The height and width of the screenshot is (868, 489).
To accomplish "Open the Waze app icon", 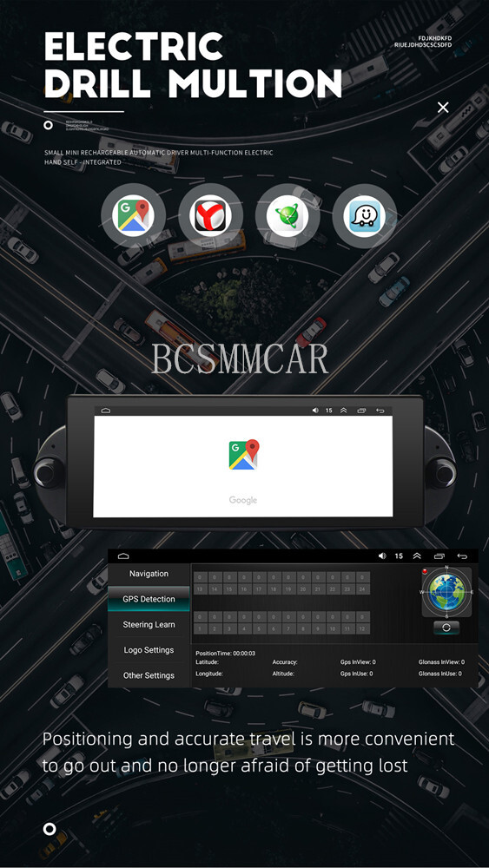I will click(365, 215).
